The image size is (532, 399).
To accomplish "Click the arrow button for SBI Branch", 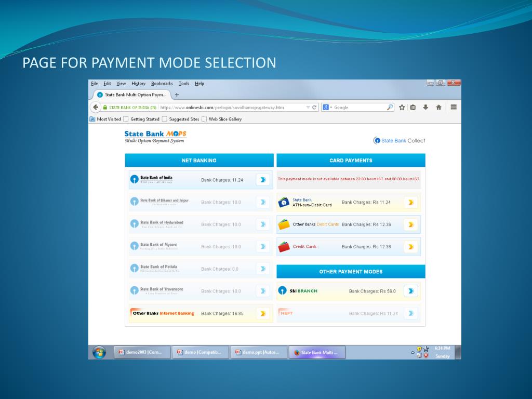I will (411, 291).
